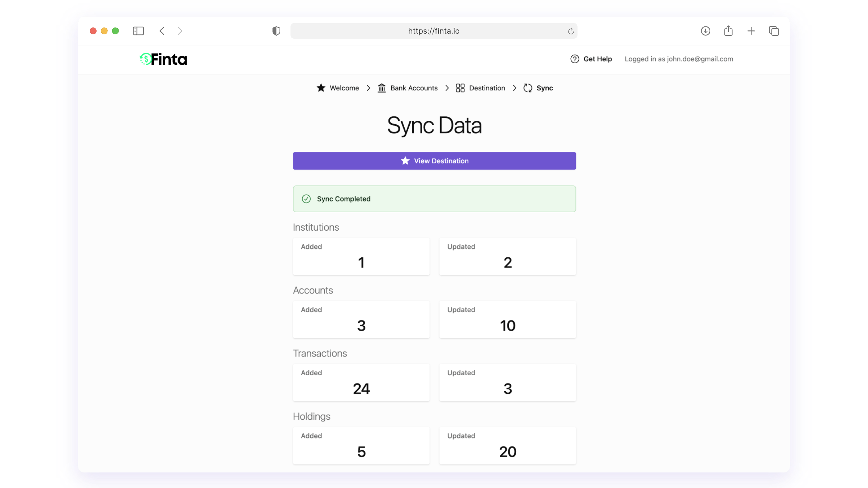Click the bank icon next to Bank Accounts

(x=382, y=88)
